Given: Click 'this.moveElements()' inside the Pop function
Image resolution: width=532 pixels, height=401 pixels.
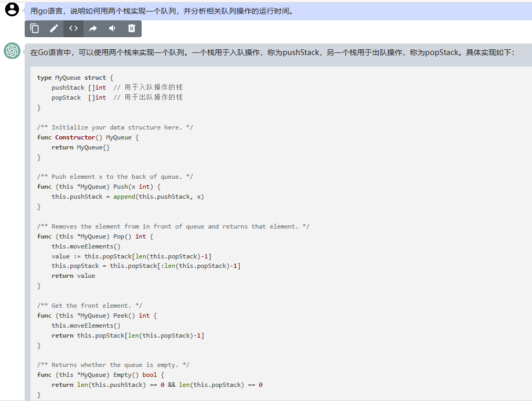Looking at the screenshot, I should click(x=86, y=246).
